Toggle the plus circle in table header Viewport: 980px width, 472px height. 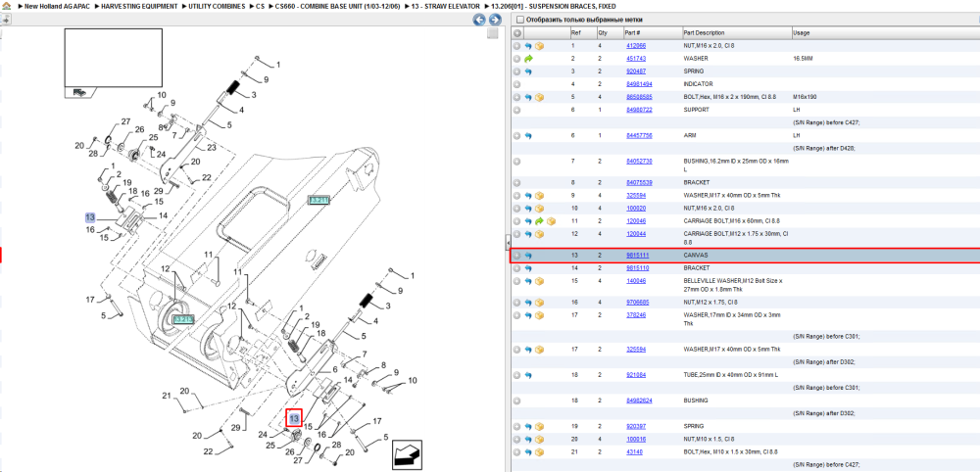tap(517, 33)
